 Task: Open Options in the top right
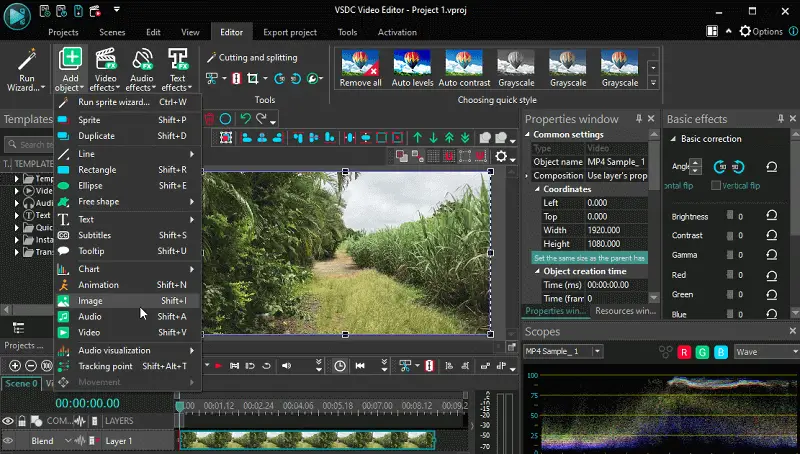point(761,32)
